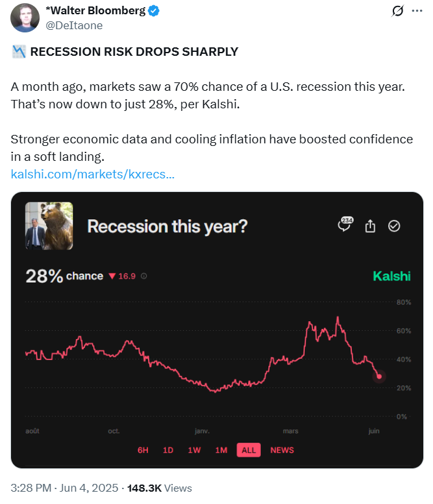433x504 pixels.
Task: Switch chart to 1M range
Action: coord(221,450)
